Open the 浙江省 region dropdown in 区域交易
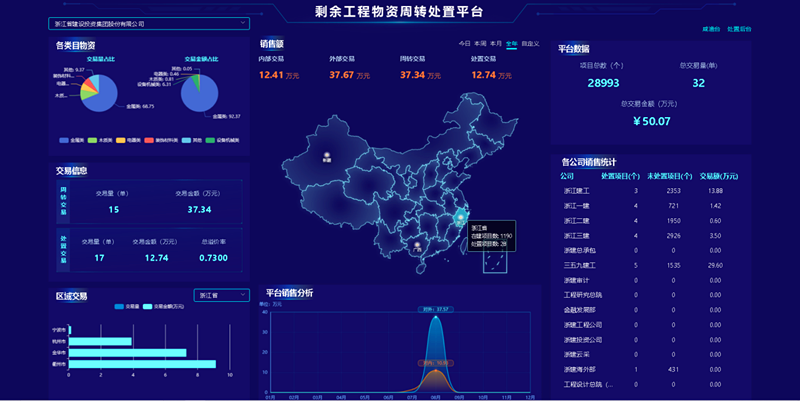Viewport: 800px width, 401px height. point(221,295)
